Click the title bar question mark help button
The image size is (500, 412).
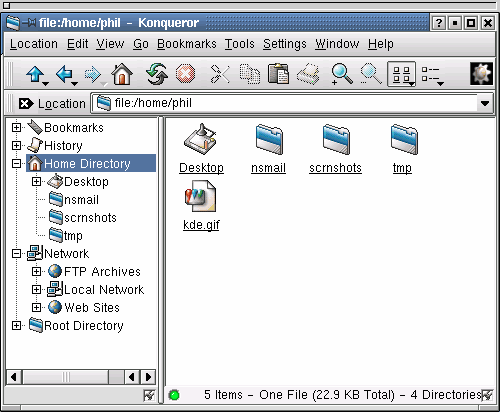coord(439,23)
